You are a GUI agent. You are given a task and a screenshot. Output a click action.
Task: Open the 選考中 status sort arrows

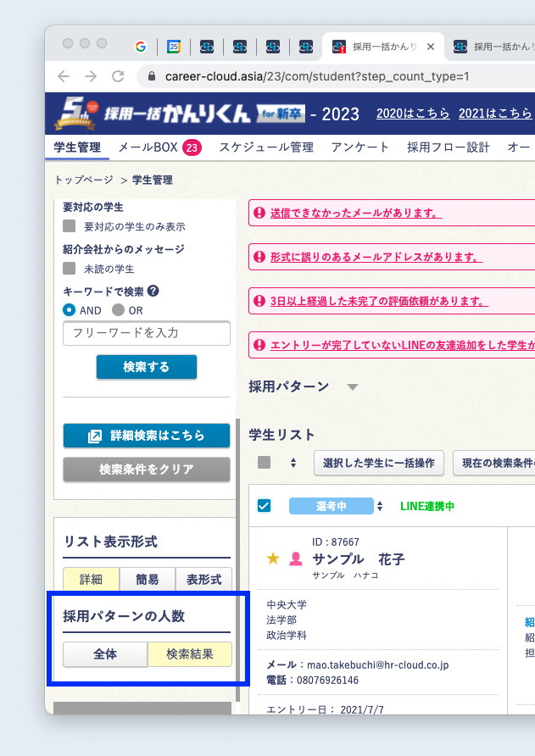[381, 506]
